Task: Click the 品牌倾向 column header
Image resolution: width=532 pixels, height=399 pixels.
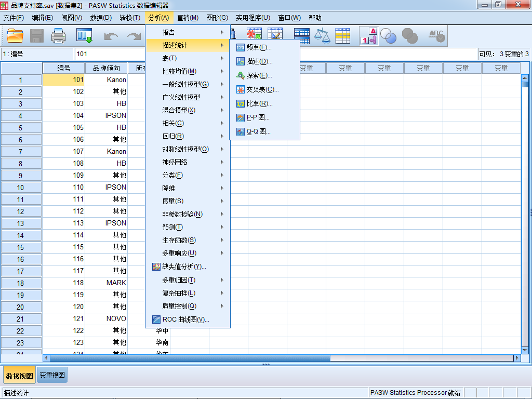Action: pyautogui.click(x=106, y=68)
